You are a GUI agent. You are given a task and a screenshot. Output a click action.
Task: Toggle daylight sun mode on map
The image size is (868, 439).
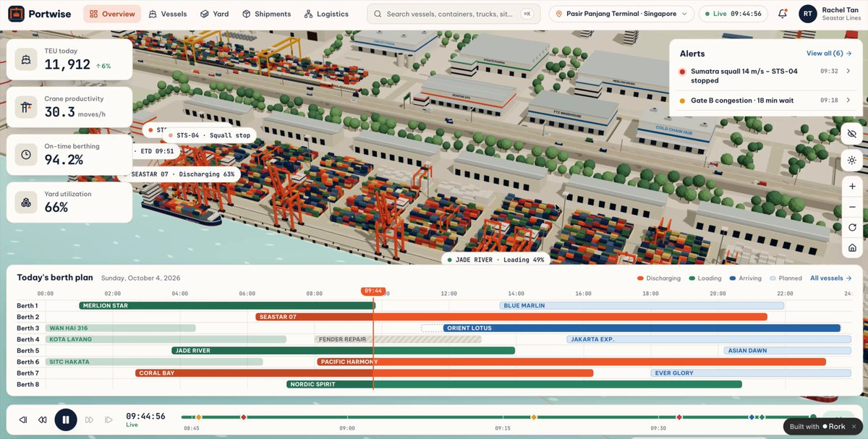point(852,160)
